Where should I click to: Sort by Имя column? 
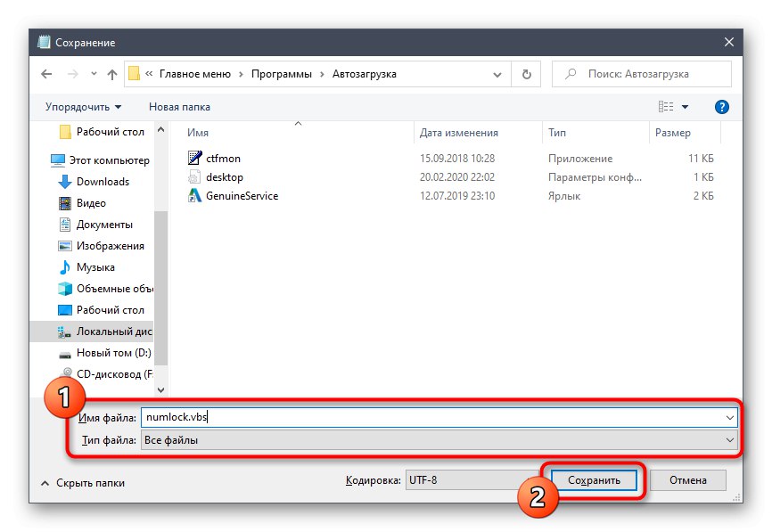(197, 133)
